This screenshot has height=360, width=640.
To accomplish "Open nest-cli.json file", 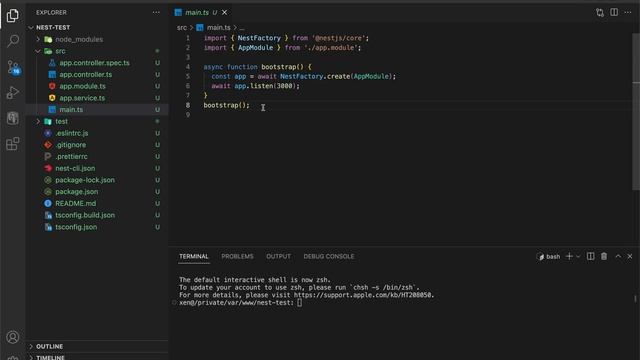I will tap(75, 168).
